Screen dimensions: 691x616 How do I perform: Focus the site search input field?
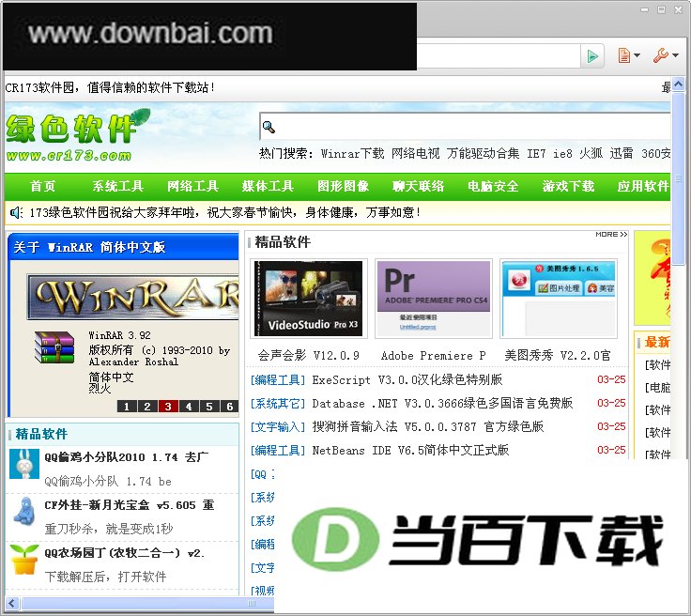(465, 128)
